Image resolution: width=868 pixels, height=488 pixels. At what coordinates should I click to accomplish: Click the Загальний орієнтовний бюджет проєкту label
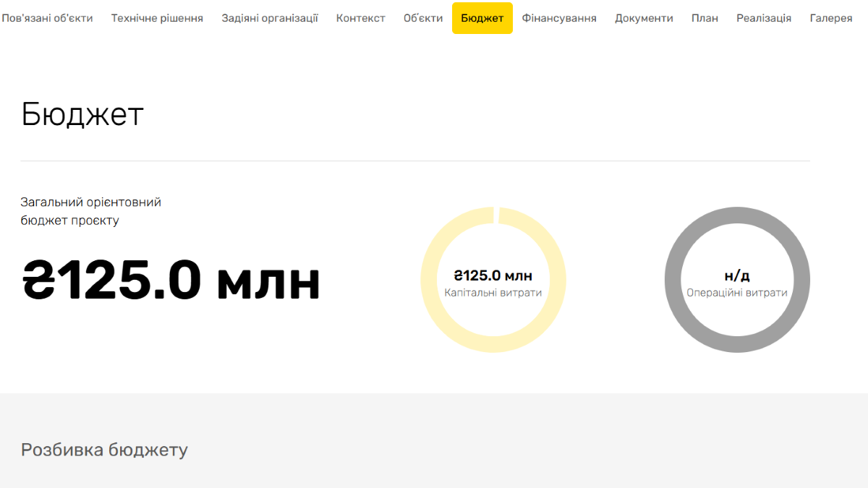(90, 211)
